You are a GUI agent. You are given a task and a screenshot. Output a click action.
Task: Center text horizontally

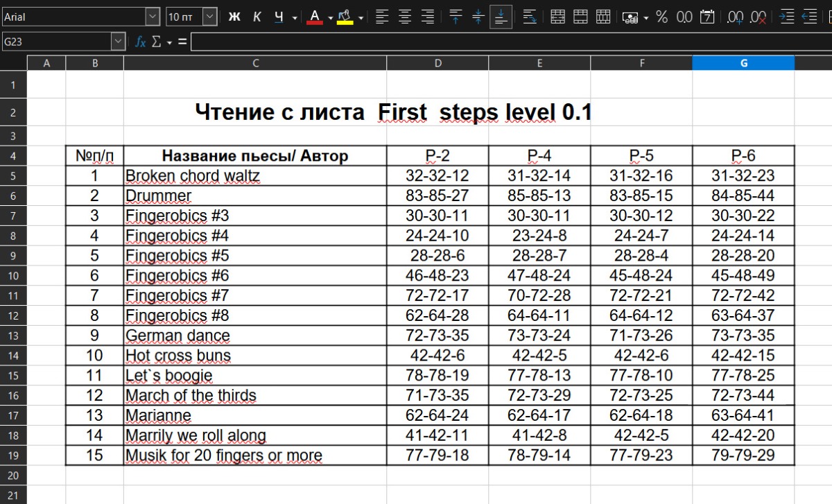(405, 17)
